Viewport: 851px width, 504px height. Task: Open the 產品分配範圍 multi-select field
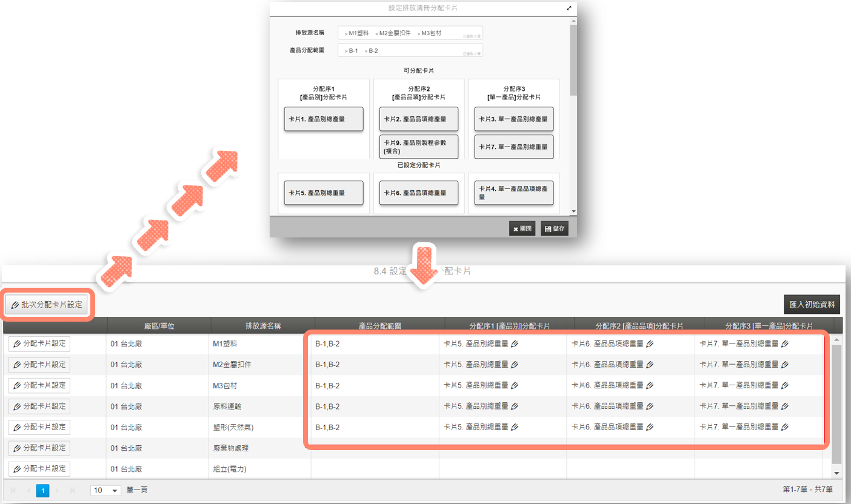tap(436, 51)
